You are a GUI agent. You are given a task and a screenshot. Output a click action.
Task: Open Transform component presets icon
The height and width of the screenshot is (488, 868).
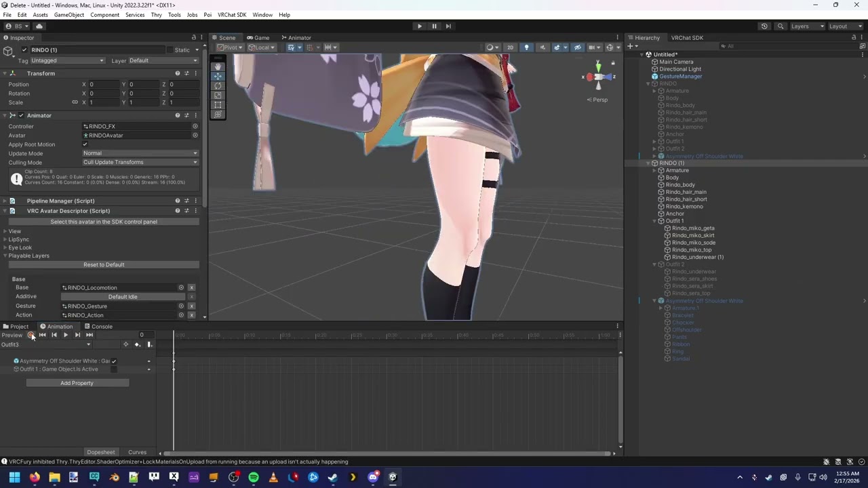[186, 73]
